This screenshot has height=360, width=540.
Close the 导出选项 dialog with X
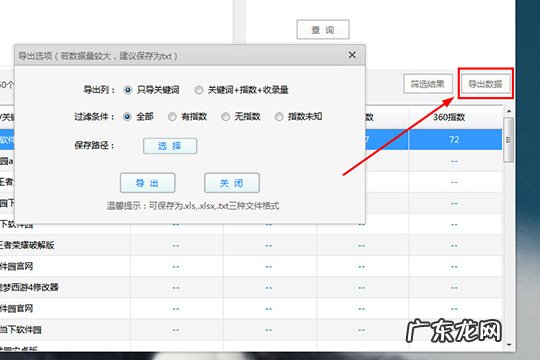click(x=352, y=55)
